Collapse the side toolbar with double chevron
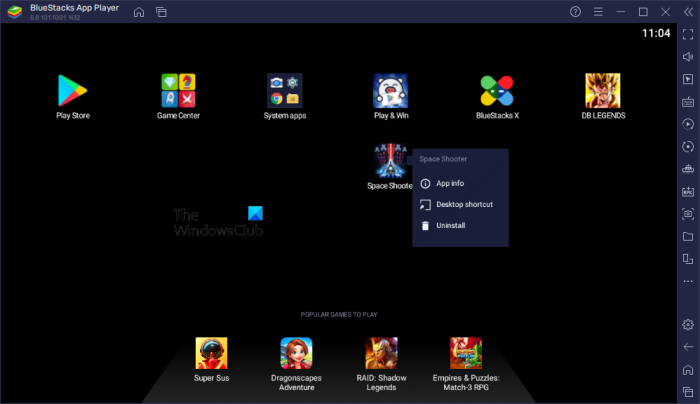The width and height of the screenshot is (700, 404). pyautogui.click(x=688, y=12)
